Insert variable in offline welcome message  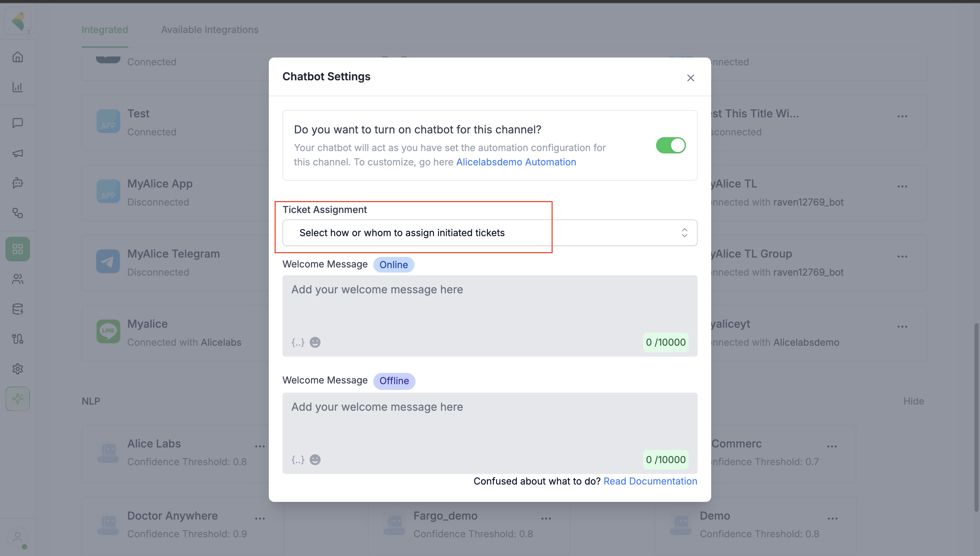click(298, 459)
